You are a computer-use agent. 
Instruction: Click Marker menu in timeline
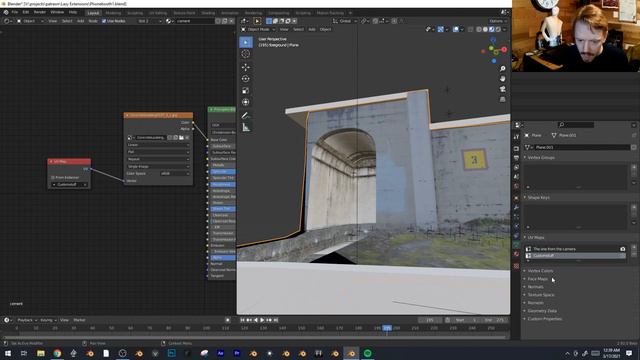click(79, 320)
